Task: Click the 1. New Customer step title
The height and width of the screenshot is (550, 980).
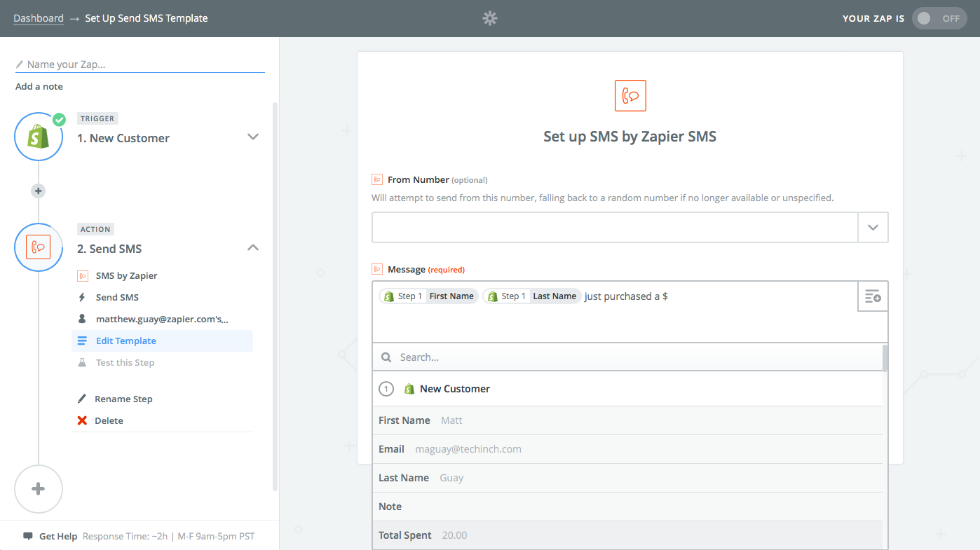Action: pyautogui.click(x=123, y=139)
